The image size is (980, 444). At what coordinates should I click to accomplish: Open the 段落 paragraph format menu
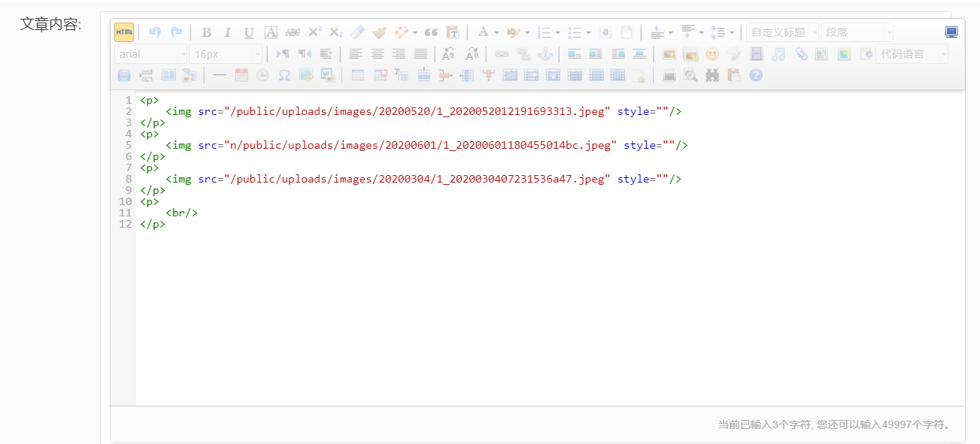click(857, 32)
